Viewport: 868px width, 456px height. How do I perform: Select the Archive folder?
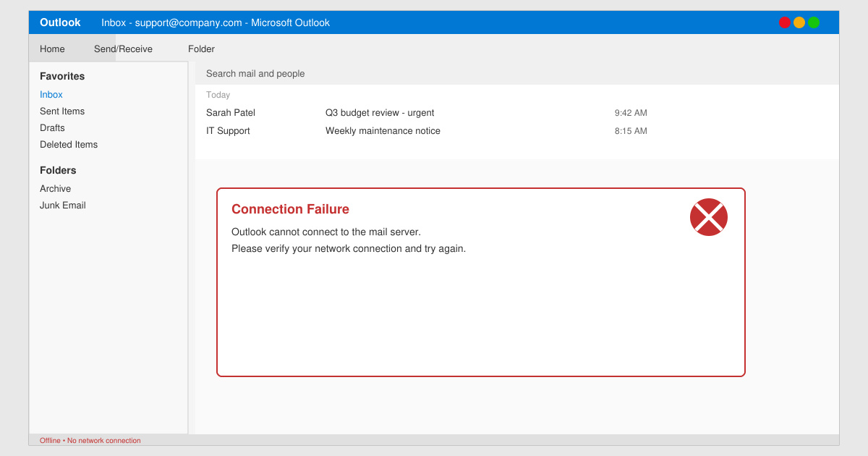(x=55, y=189)
